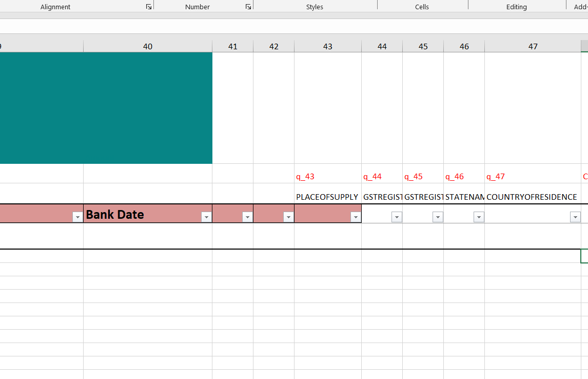Click the red q_43 cell
The image size is (588, 379).
click(x=327, y=177)
